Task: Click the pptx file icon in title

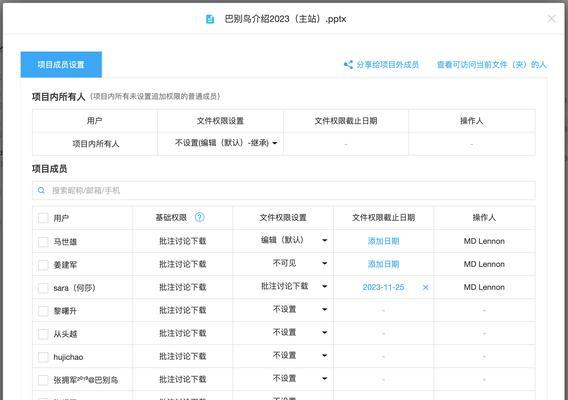Action: [210, 19]
